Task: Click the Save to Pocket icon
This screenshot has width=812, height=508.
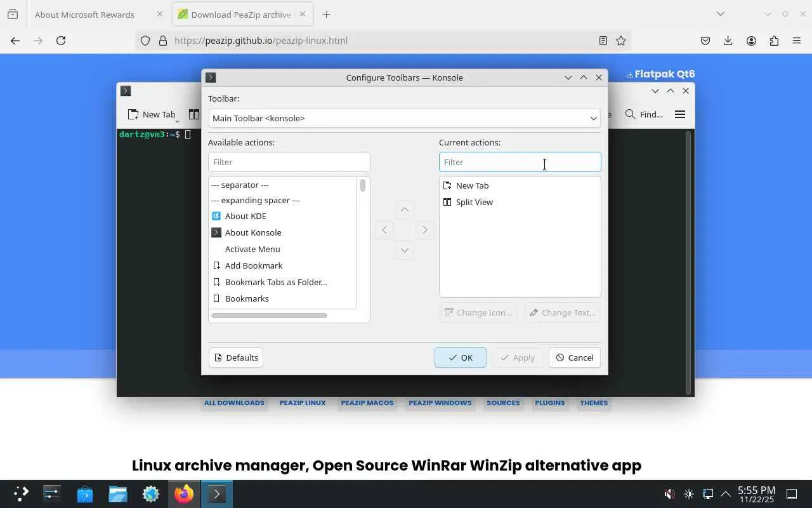Action: click(x=705, y=41)
